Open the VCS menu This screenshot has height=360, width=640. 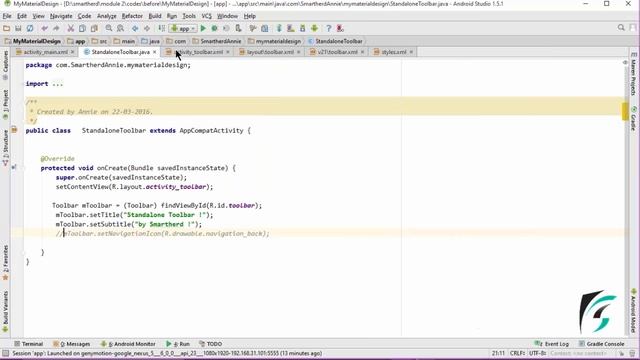(x=207, y=16)
